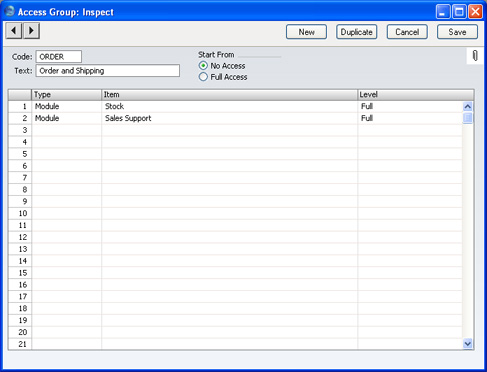487x372 pixels.
Task: Click the scroll down arrow of the table
Action: [468, 344]
